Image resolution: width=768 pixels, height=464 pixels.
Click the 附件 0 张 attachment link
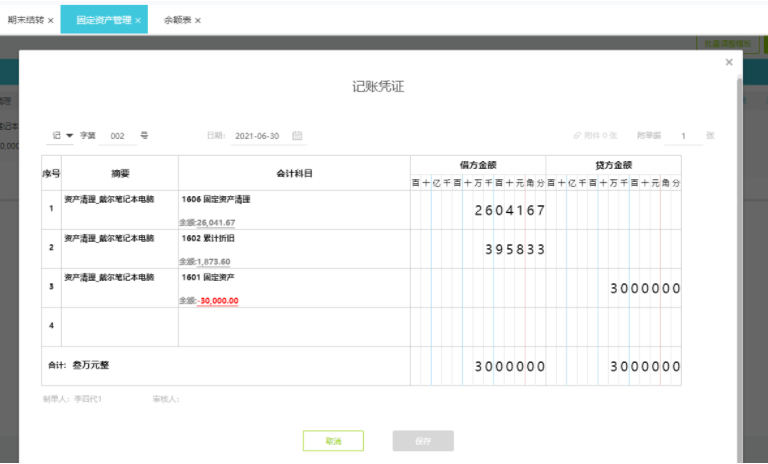(596, 136)
